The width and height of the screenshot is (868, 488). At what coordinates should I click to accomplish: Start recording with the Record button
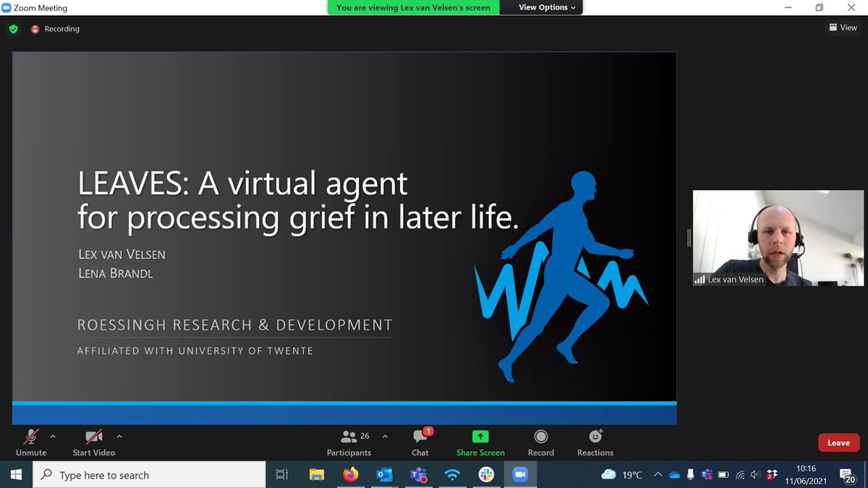tap(541, 442)
